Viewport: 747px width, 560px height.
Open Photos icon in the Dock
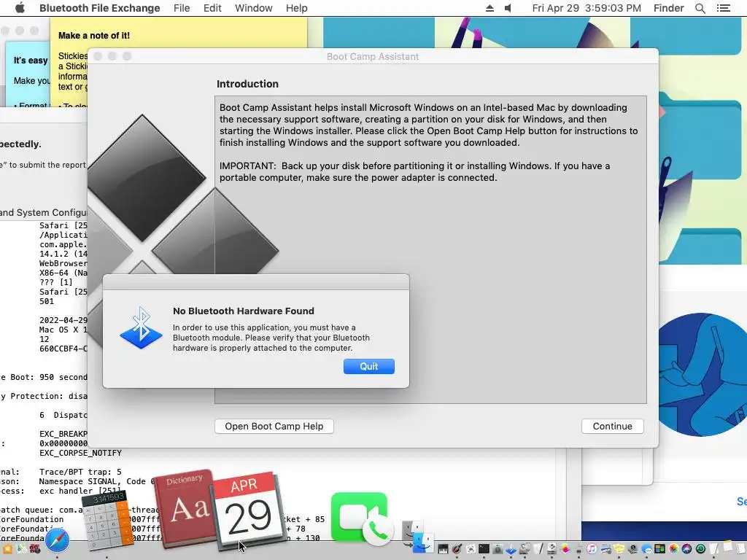673,548
